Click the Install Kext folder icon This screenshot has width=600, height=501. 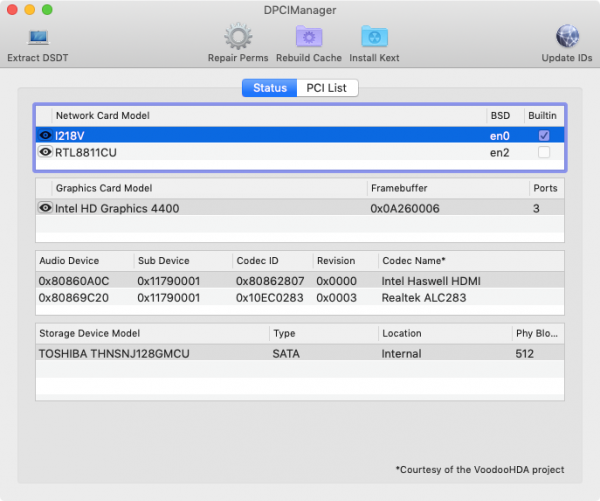click(374, 38)
